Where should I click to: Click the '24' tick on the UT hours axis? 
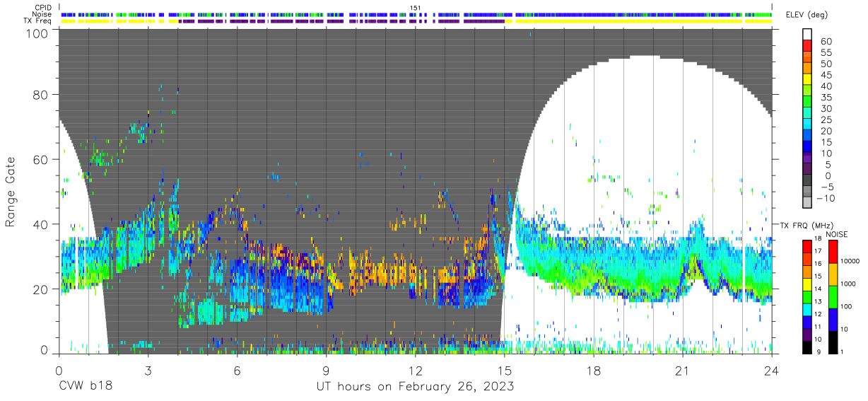point(771,370)
